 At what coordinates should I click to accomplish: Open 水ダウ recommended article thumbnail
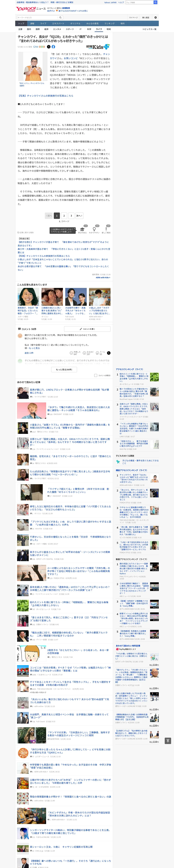click(31, 410)
